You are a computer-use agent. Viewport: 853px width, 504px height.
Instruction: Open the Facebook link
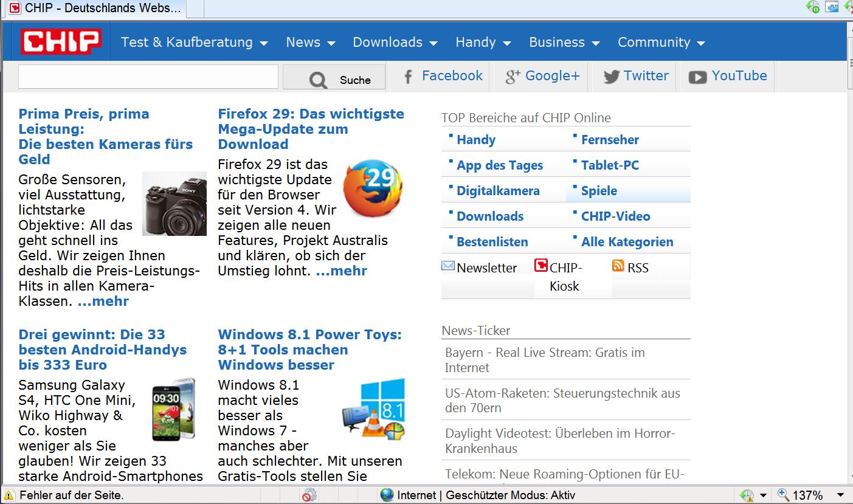point(452,75)
